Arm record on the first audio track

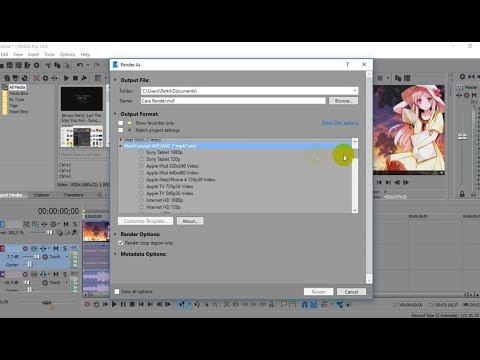[x=25, y=248]
